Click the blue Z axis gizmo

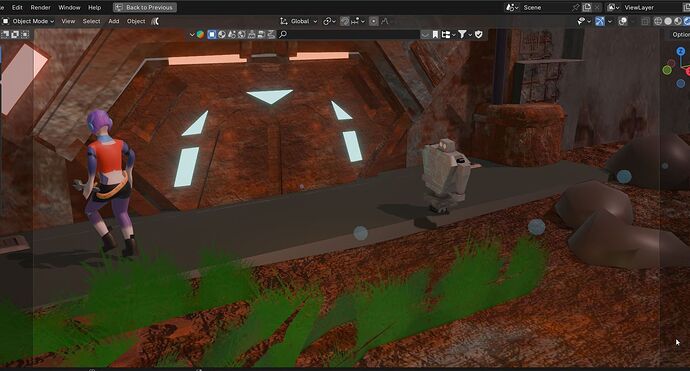(x=680, y=51)
